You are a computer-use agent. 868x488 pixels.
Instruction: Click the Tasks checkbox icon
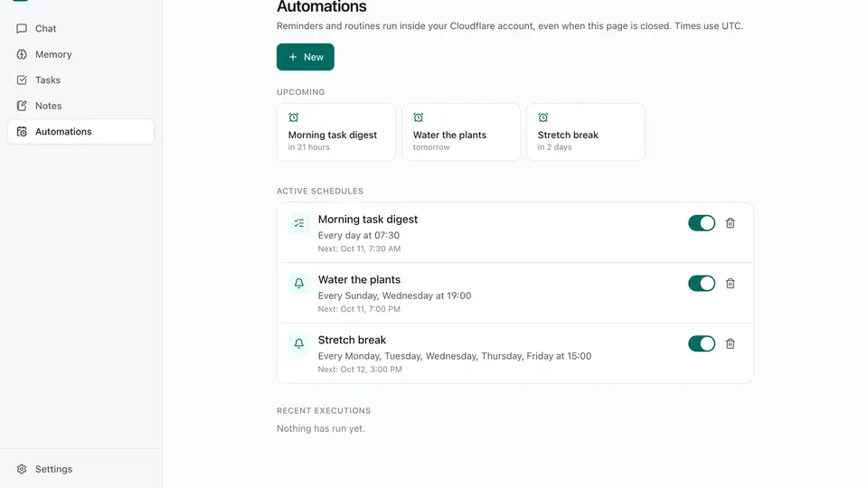pos(22,80)
